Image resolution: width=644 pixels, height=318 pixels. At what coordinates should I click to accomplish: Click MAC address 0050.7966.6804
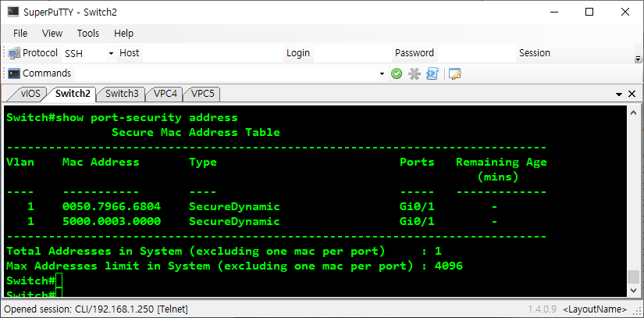[x=112, y=206]
